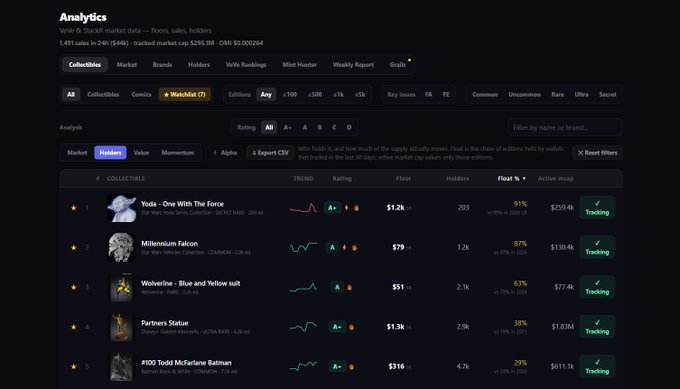This screenshot has width=680, height=389.
Task: Switch to the Brands tab
Action: [162, 65]
